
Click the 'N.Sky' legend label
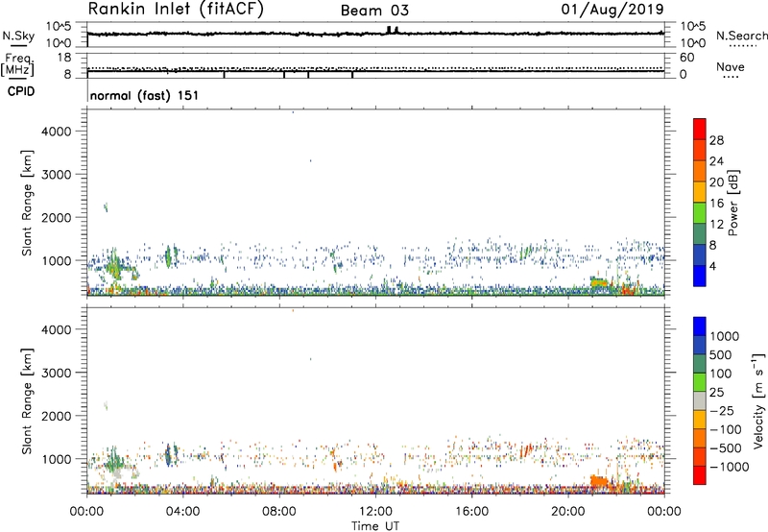(18, 36)
